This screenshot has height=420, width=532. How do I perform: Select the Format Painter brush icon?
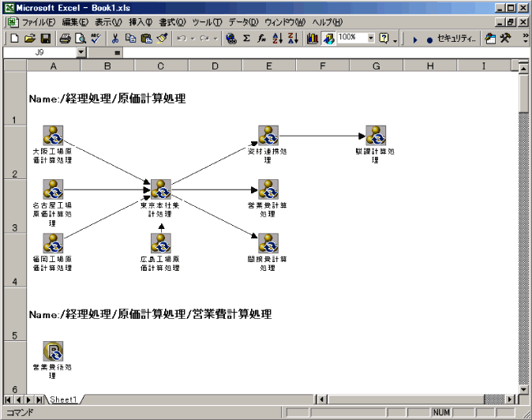162,39
